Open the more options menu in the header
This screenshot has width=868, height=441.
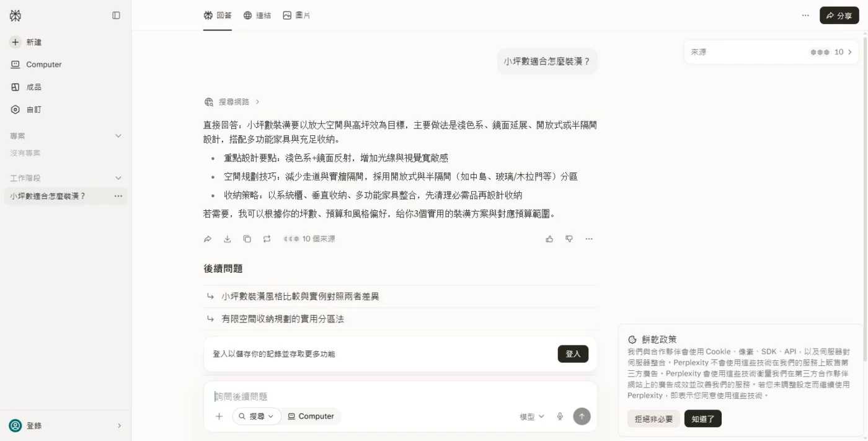(x=805, y=16)
